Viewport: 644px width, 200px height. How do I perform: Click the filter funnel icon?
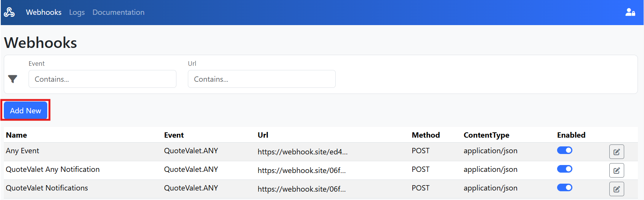[13, 79]
